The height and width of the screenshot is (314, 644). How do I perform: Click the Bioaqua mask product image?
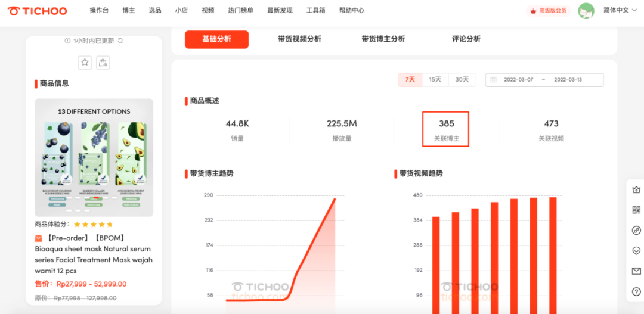pos(94,157)
